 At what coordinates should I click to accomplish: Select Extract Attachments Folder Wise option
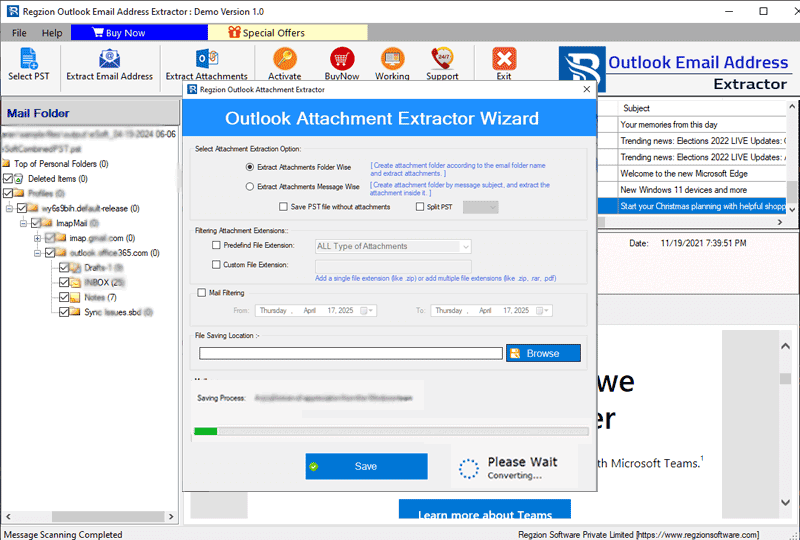coord(249,167)
